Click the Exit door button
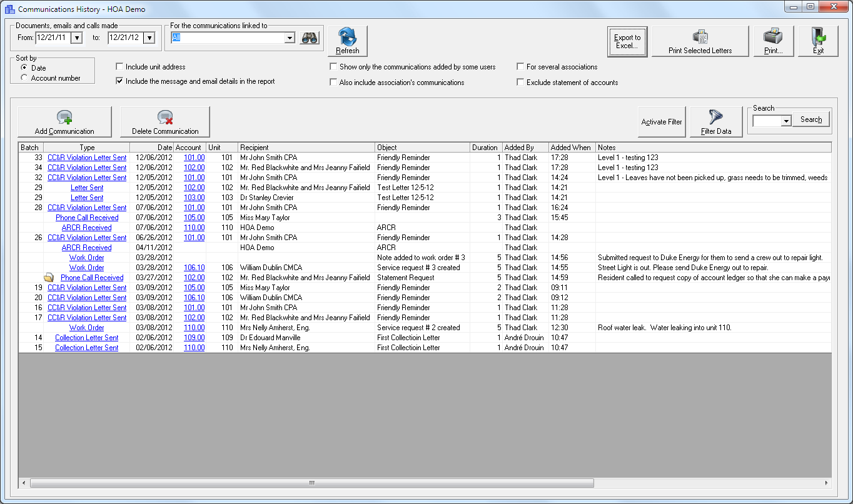The height and width of the screenshot is (504, 853). click(x=818, y=41)
